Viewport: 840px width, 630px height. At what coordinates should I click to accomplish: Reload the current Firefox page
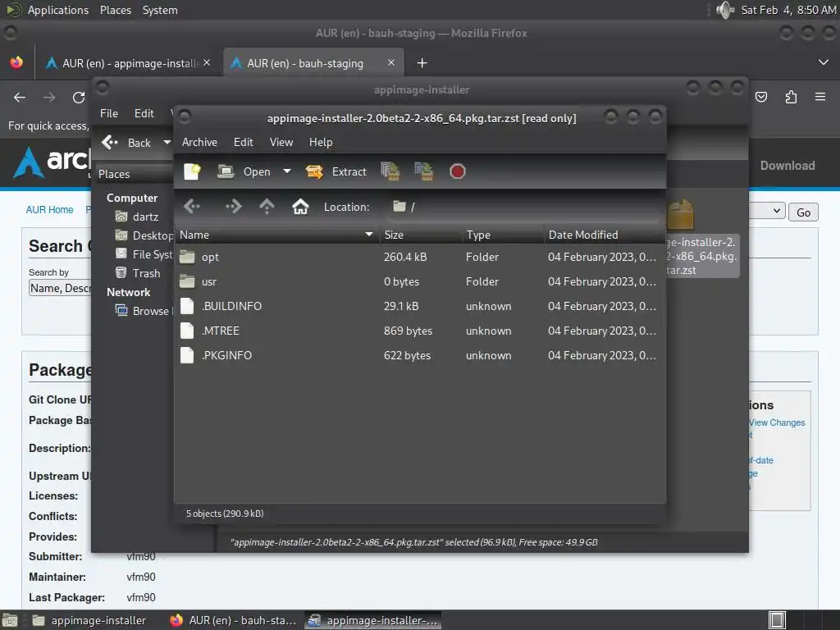[x=79, y=98]
